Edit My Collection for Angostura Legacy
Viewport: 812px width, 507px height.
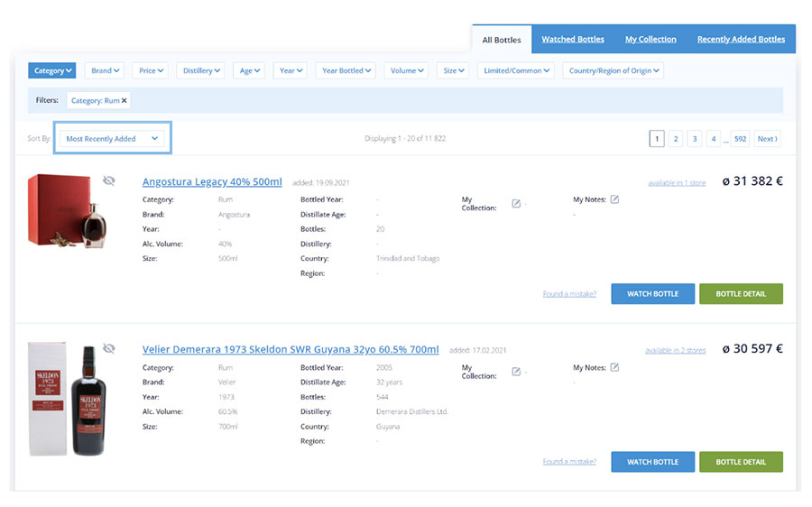[516, 203]
